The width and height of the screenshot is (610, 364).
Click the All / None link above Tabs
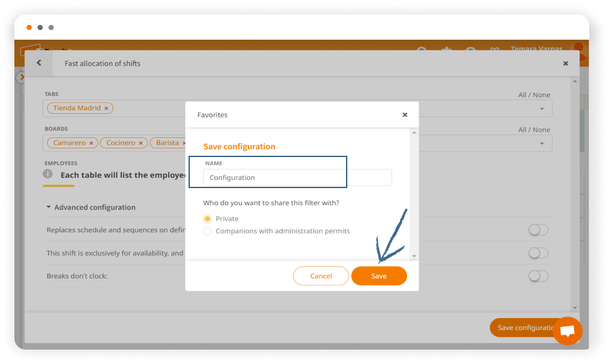(534, 95)
